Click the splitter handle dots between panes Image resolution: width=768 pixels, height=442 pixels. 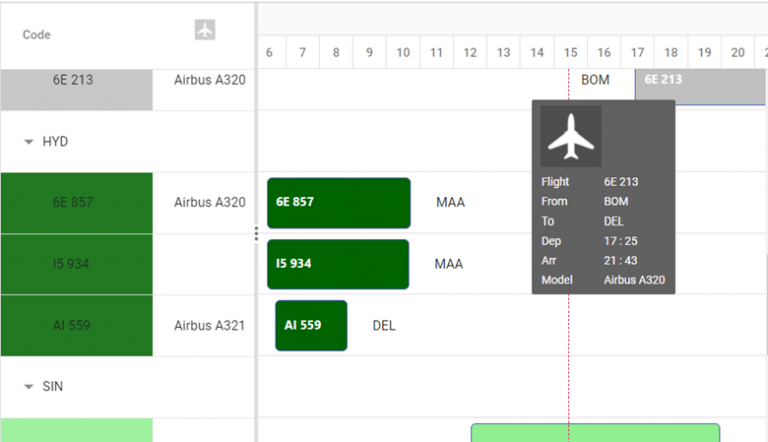coord(256,234)
